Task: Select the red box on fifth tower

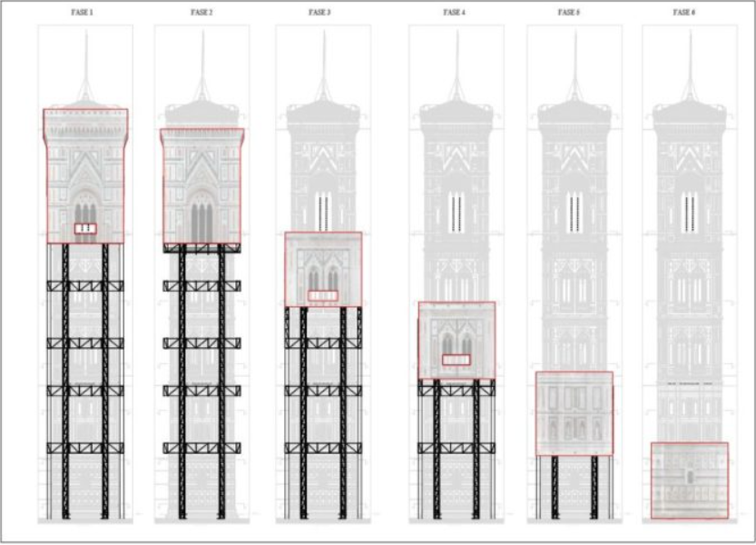Action: (574, 412)
